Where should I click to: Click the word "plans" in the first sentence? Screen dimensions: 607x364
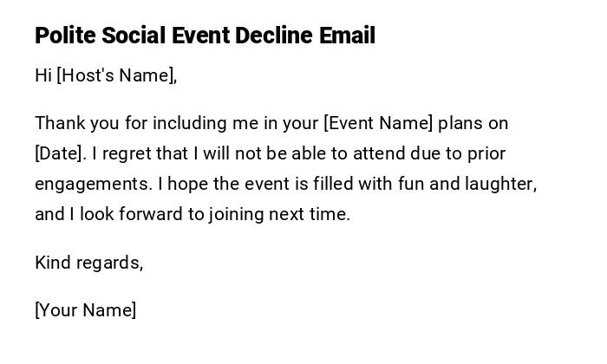[x=462, y=123]
